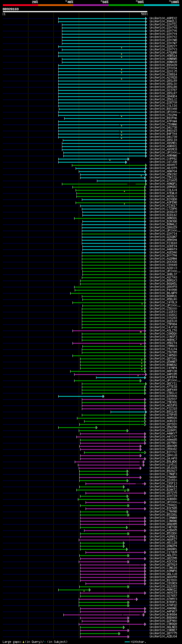Select the UniRef100_Q84QE4 label

click(163, 96)
